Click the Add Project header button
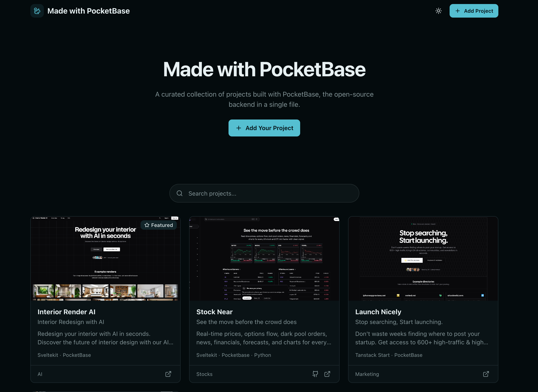 pos(473,11)
